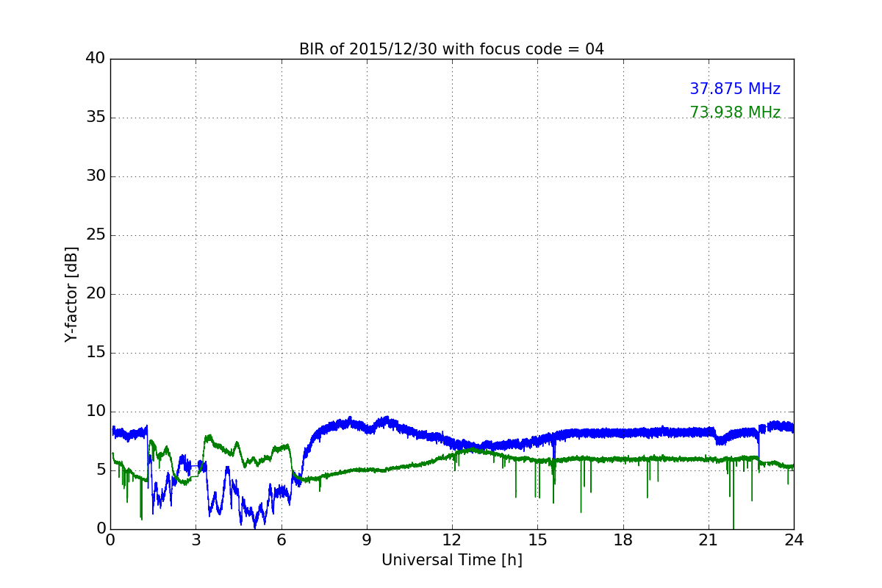The width and height of the screenshot is (882, 588).
Task: Click the y-axis tick label 25
Action: point(96,235)
